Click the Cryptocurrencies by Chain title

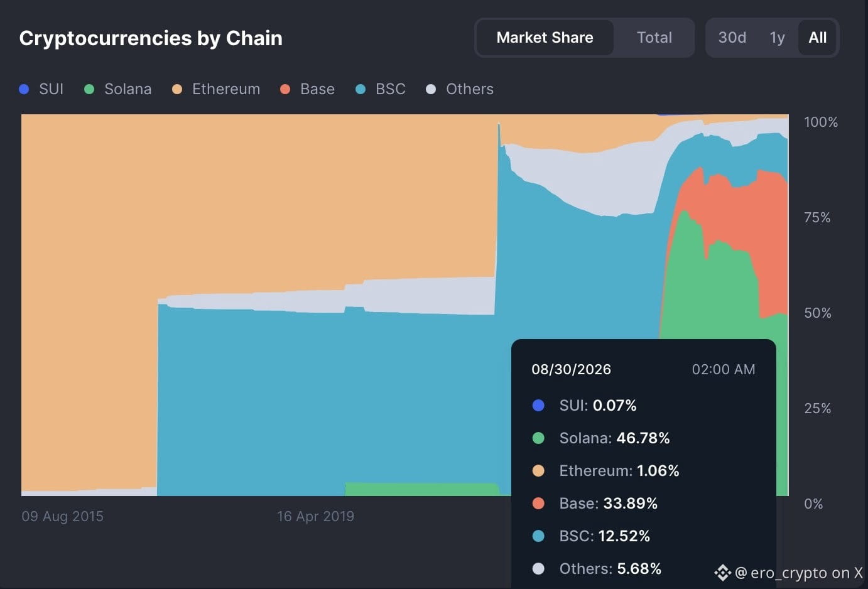pos(151,38)
